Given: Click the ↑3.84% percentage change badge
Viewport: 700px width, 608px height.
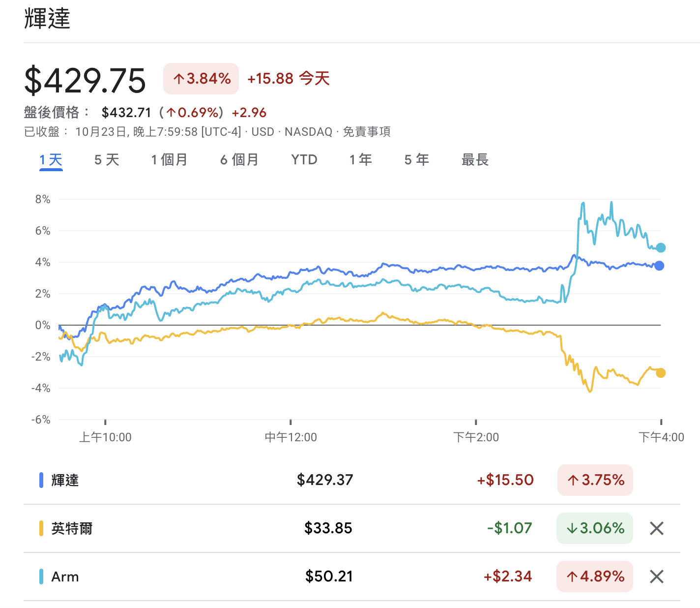Looking at the screenshot, I should pyautogui.click(x=201, y=79).
